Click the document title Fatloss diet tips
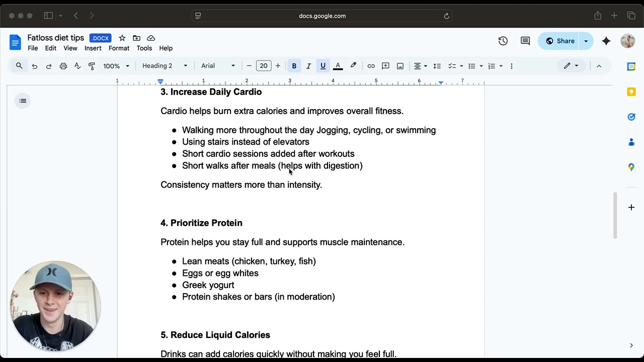The image size is (644, 362). pyautogui.click(x=55, y=38)
